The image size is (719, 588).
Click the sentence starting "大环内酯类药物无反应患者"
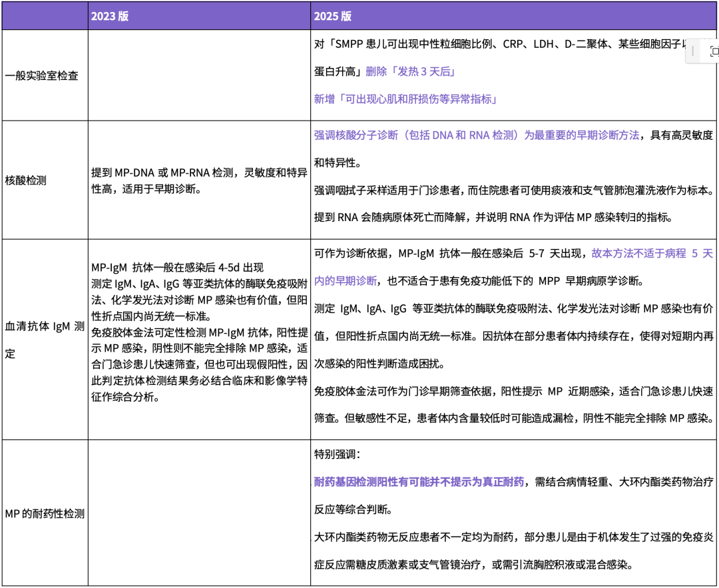pos(513,537)
